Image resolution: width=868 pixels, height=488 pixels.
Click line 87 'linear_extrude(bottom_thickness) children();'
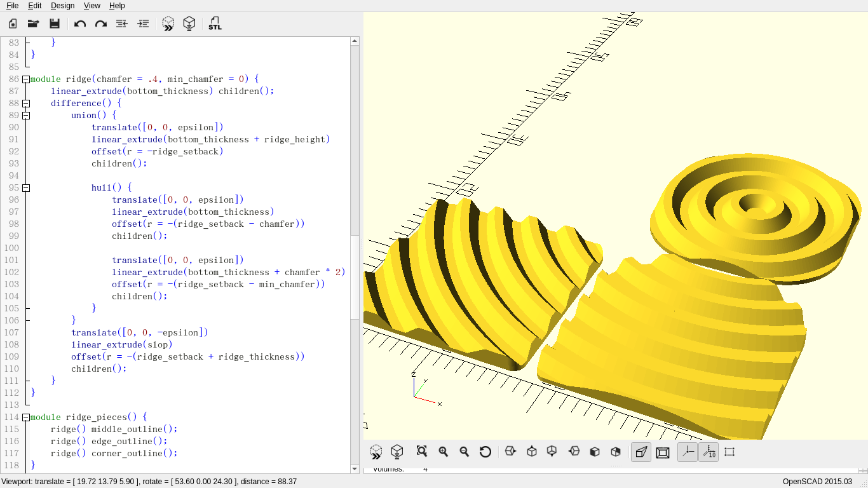tap(163, 91)
